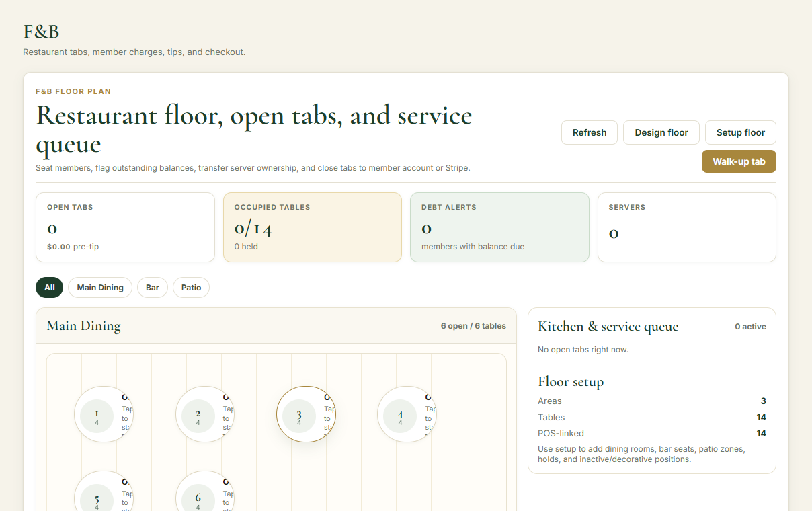Click the 'F&B' page title

(42, 32)
